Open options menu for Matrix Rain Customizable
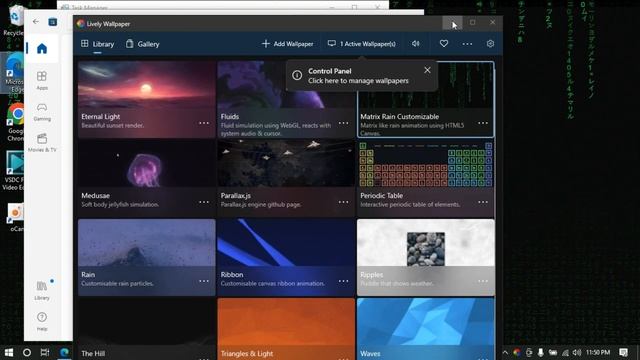 click(483, 123)
